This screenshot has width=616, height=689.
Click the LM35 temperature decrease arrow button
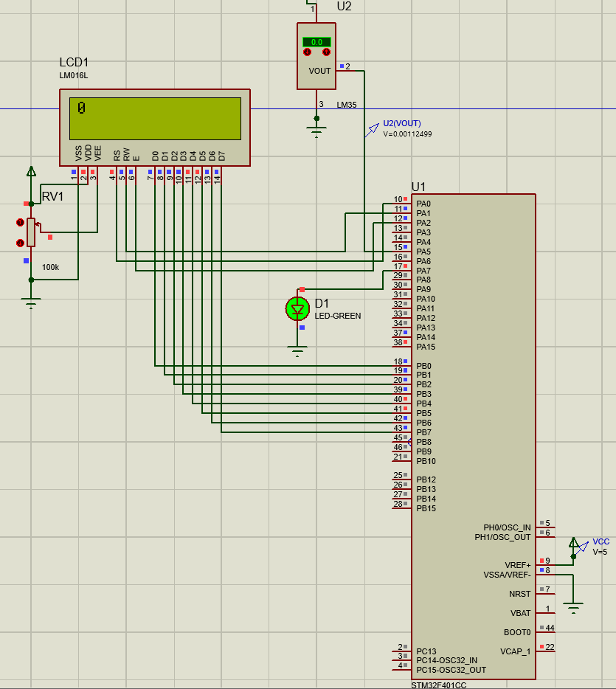[308, 52]
